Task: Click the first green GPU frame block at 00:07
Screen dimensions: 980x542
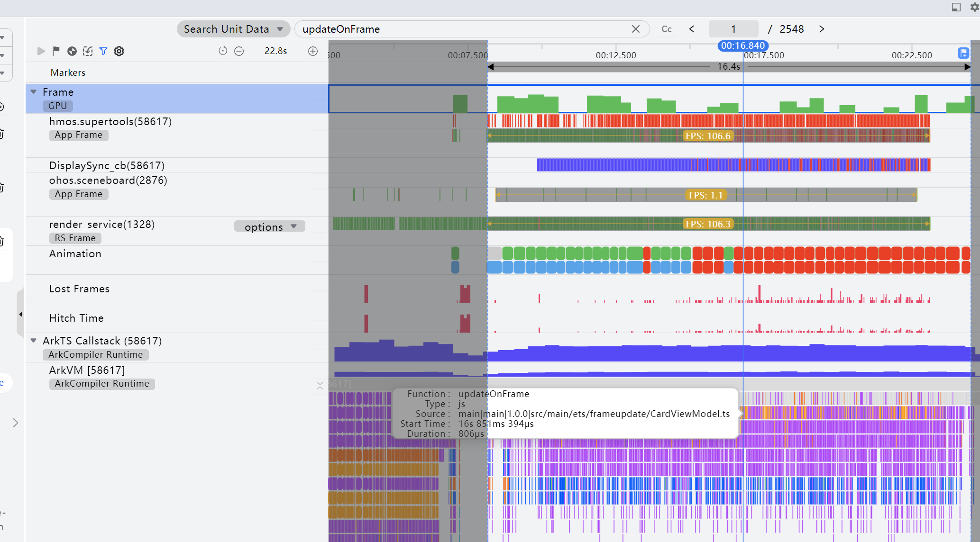Action: click(460, 104)
